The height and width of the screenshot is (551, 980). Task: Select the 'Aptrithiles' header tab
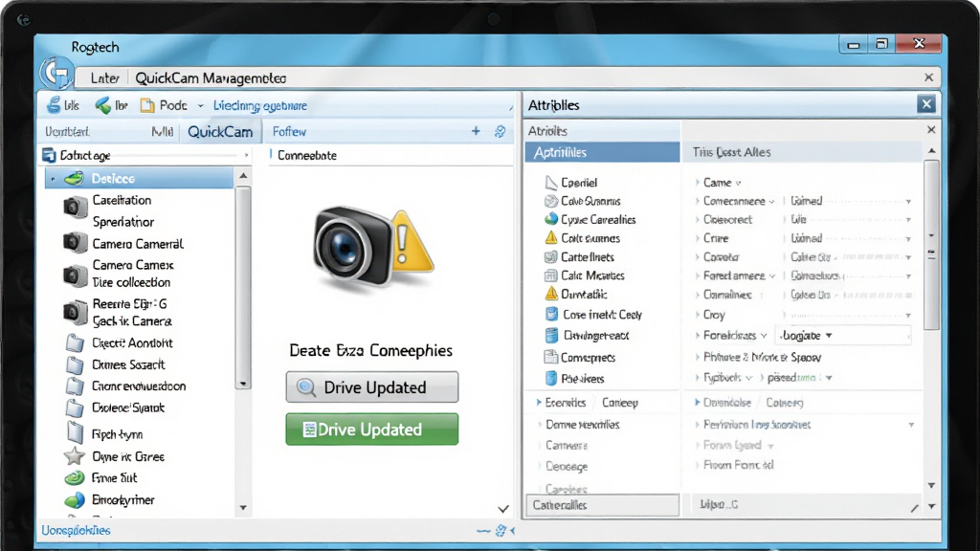point(602,152)
